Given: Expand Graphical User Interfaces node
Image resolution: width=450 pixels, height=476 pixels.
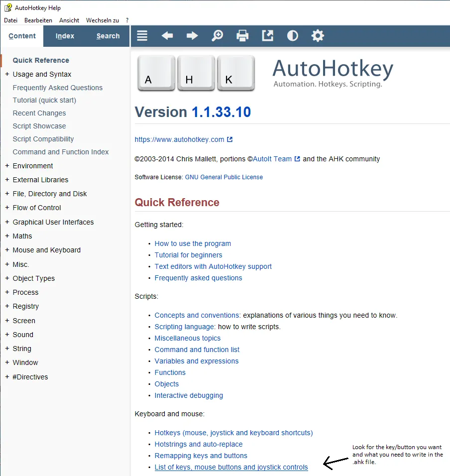Looking at the screenshot, I should [7, 222].
